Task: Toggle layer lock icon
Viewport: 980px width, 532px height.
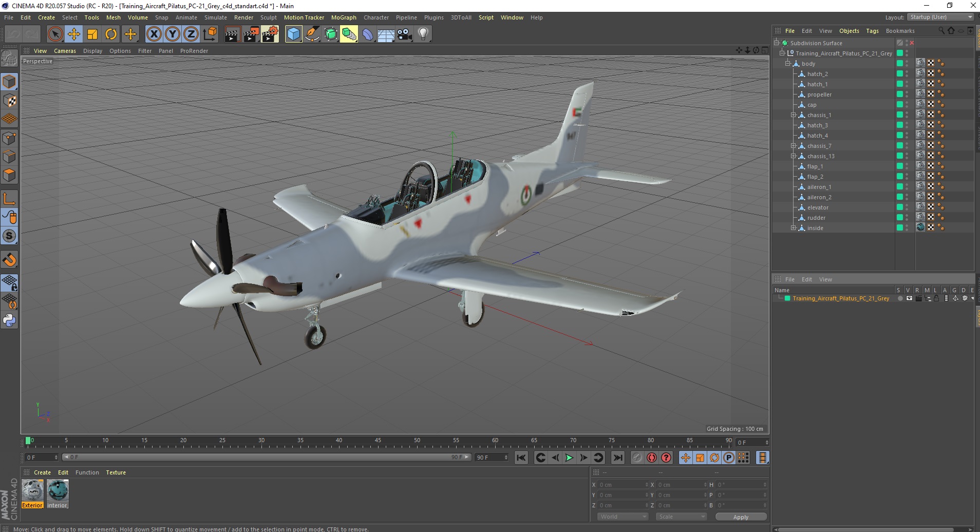Action: (x=936, y=298)
